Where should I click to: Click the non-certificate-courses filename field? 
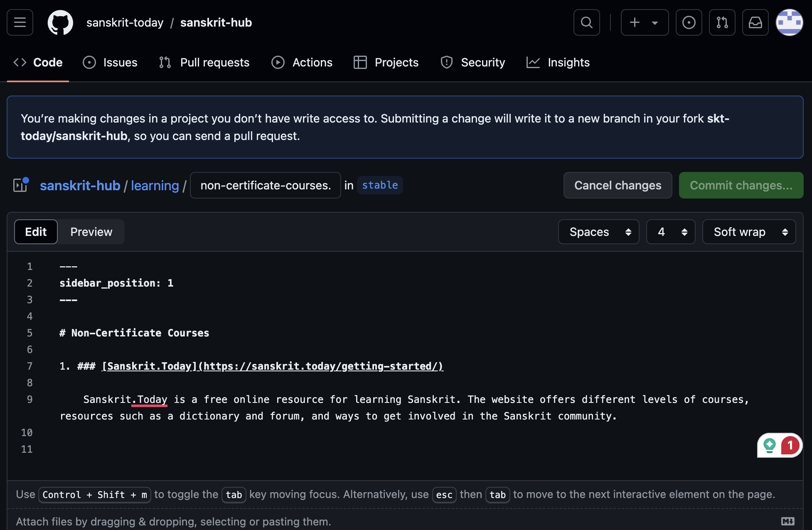coord(265,185)
